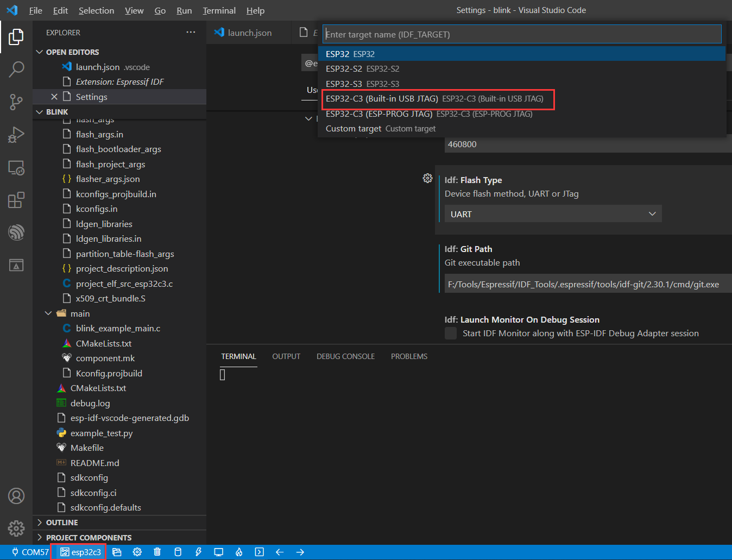
Task: Open the File menu
Action: point(35,10)
